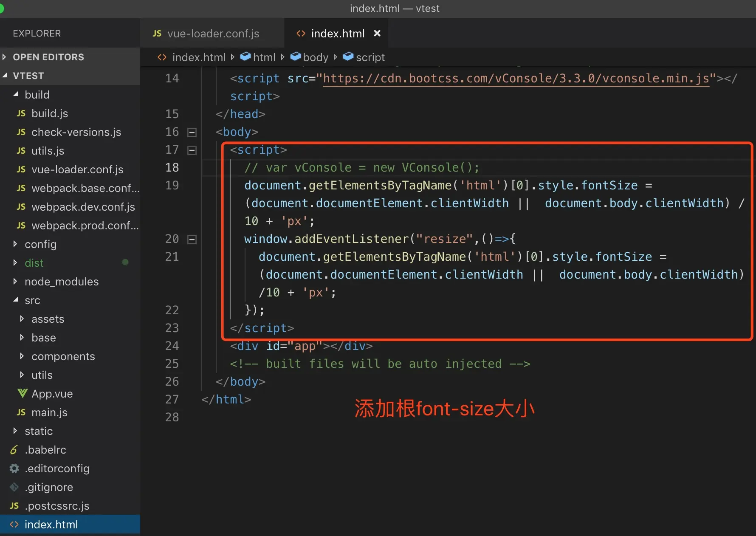Select index.html in the file explorer
756x536 pixels.
pyautogui.click(x=70, y=525)
